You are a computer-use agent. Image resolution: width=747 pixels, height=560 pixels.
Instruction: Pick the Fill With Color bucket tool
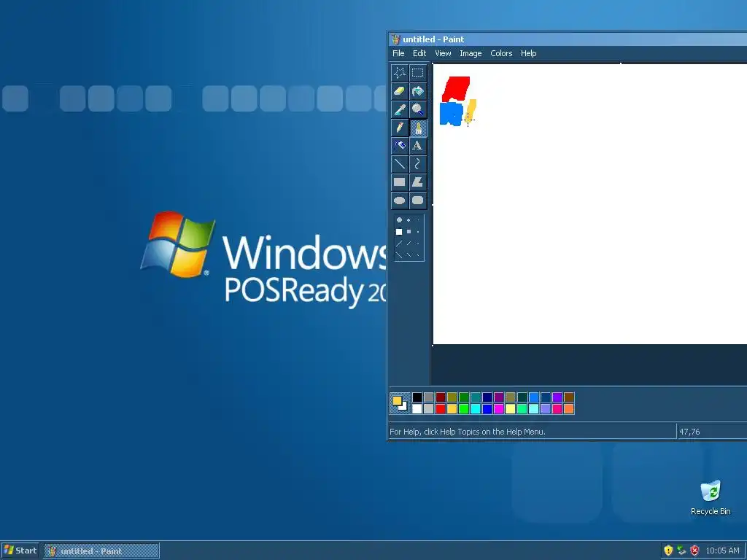click(417, 91)
